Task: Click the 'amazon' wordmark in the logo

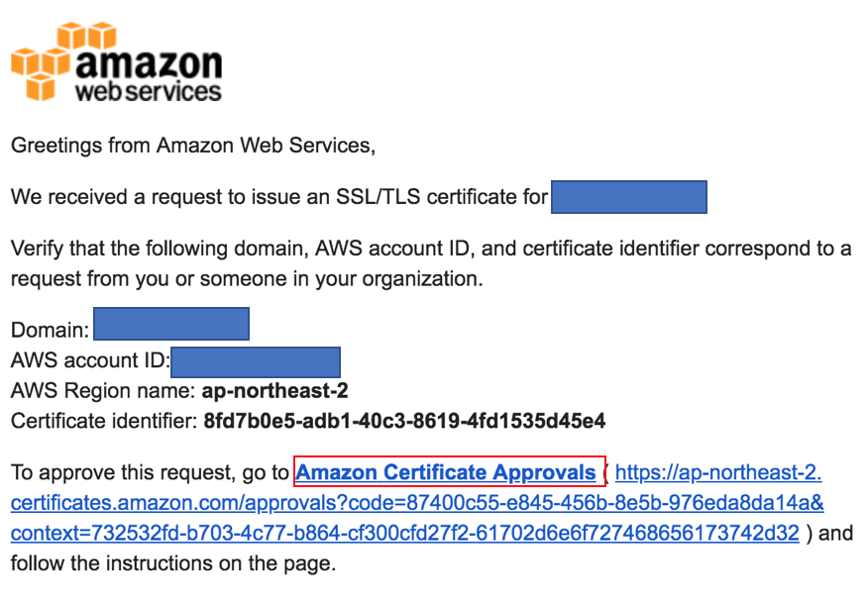Action: coord(149,63)
